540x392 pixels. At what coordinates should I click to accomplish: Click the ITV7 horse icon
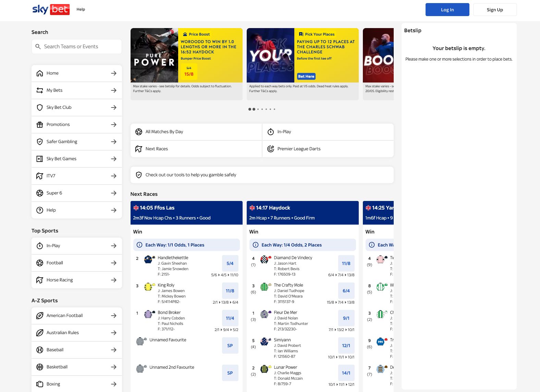(x=40, y=176)
